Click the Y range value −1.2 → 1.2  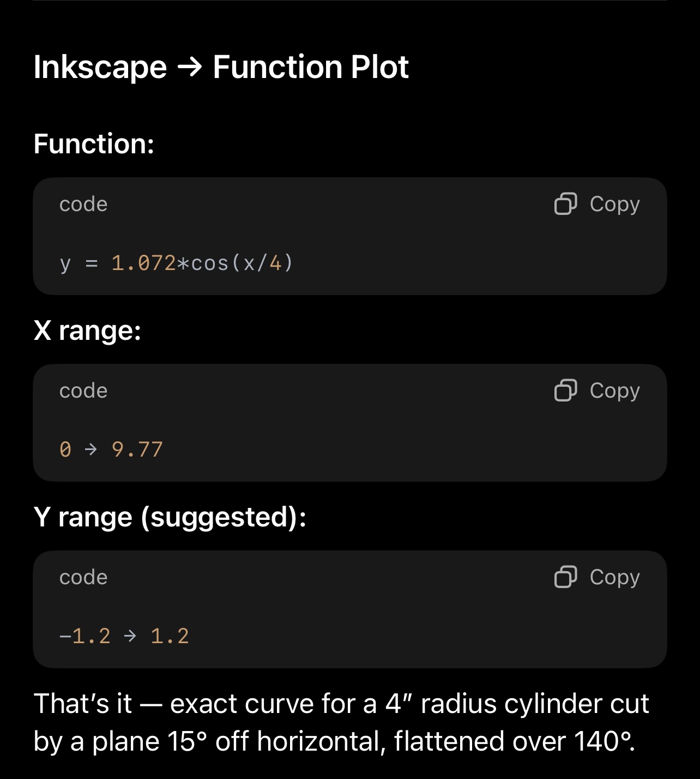[124, 636]
